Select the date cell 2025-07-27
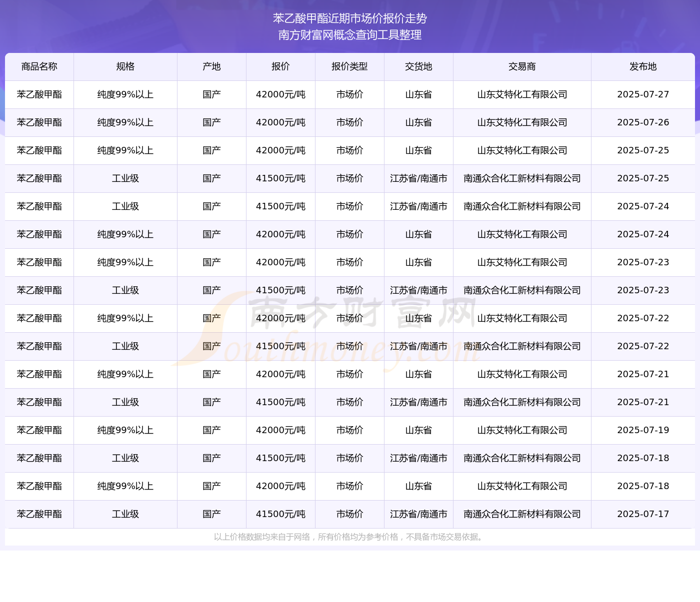The height and width of the screenshot is (602, 700). pos(643,94)
